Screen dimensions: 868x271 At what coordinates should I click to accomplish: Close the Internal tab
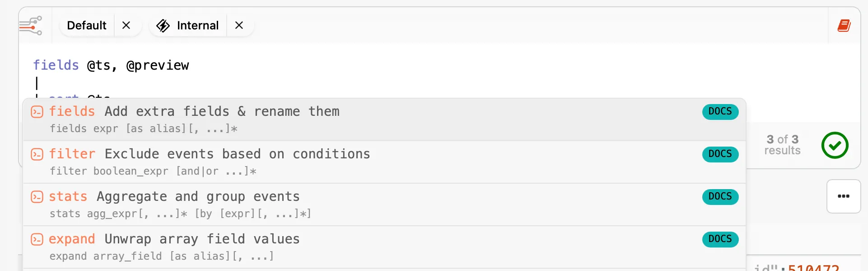tap(239, 25)
